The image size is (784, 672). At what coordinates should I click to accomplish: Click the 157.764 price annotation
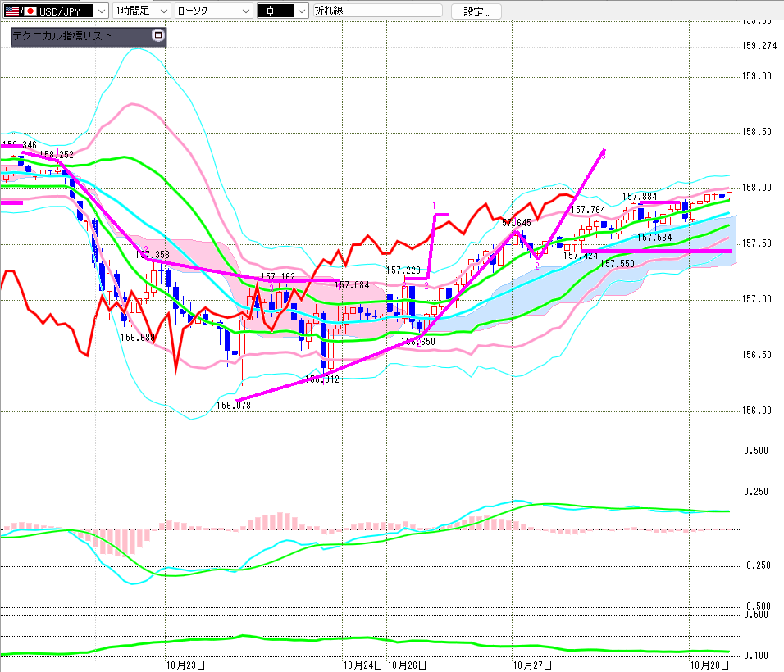[x=588, y=209]
